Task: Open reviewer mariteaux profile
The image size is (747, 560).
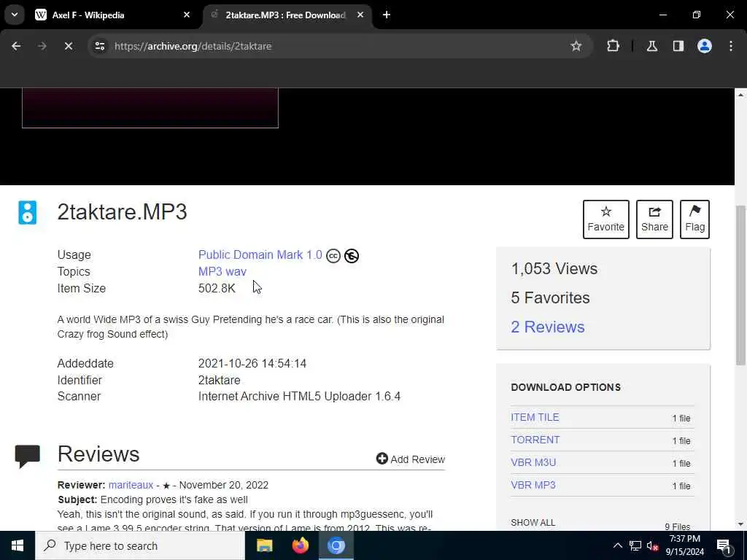Action: click(131, 485)
